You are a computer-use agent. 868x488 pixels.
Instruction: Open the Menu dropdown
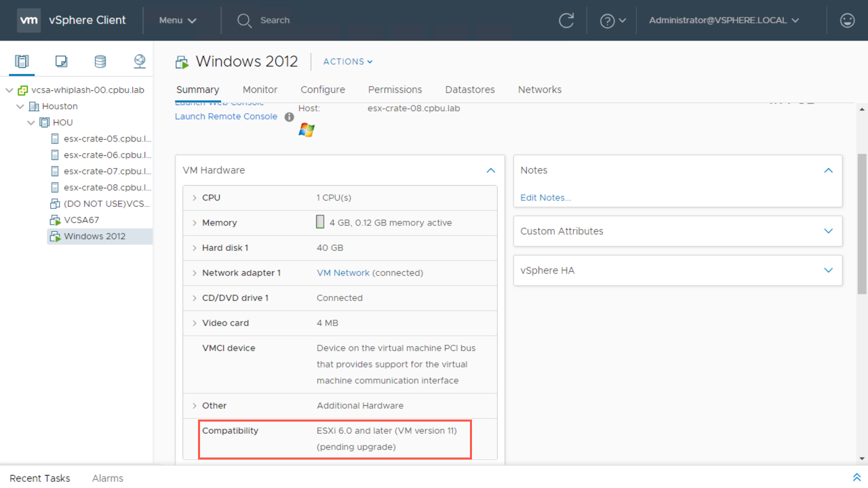tap(178, 20)
